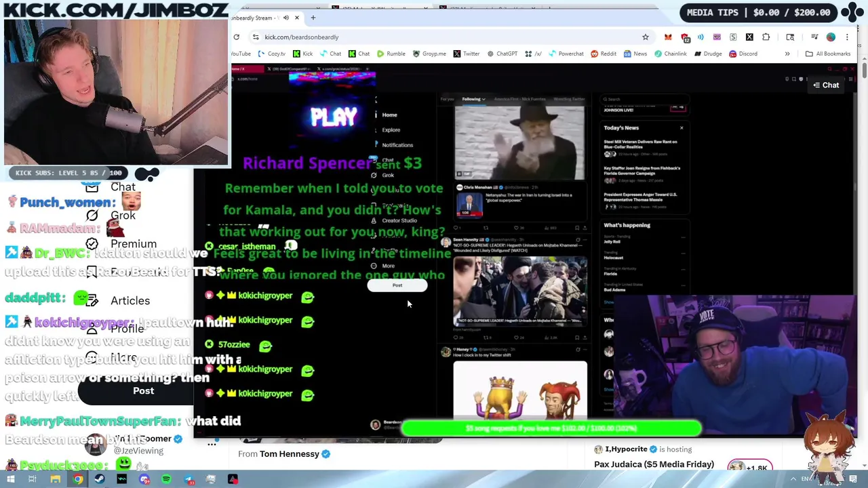Open Premium in the overlaid X menu
The image size is (868, 488).
coord(122,244)
